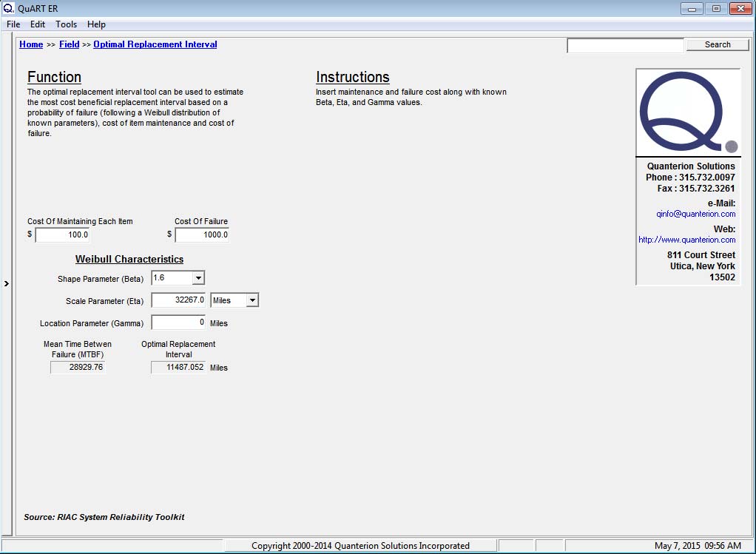Edit Cost Of Maintaining Each Item field
This screenshot has width=756, height=554.
(62, 234)
